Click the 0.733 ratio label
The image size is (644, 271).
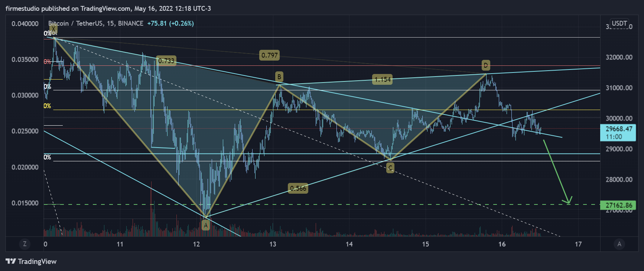166,61
